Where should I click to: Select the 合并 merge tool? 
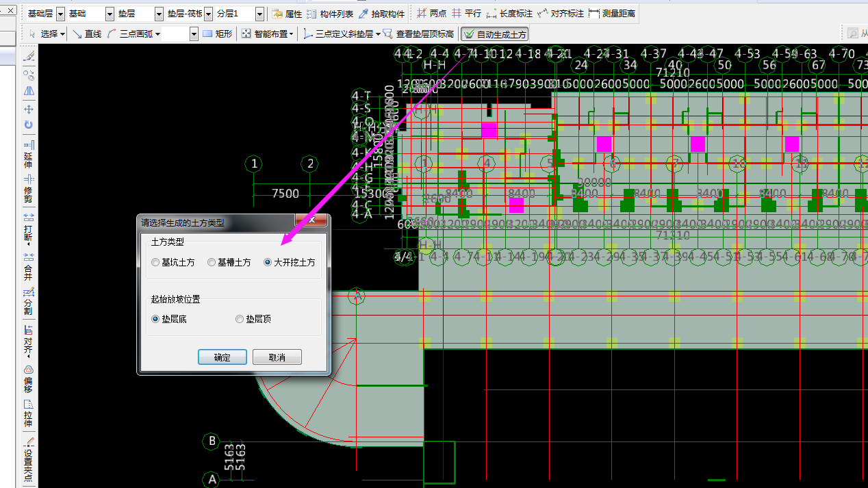[x=29, y=266]
